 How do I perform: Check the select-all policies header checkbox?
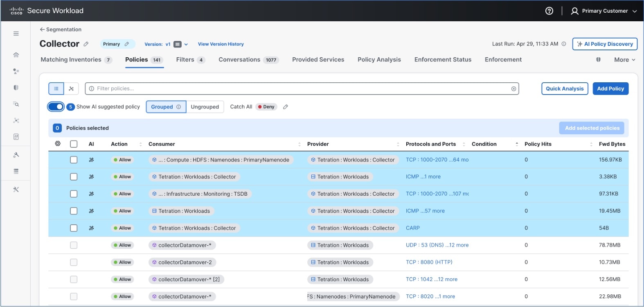tap(74, 144)
